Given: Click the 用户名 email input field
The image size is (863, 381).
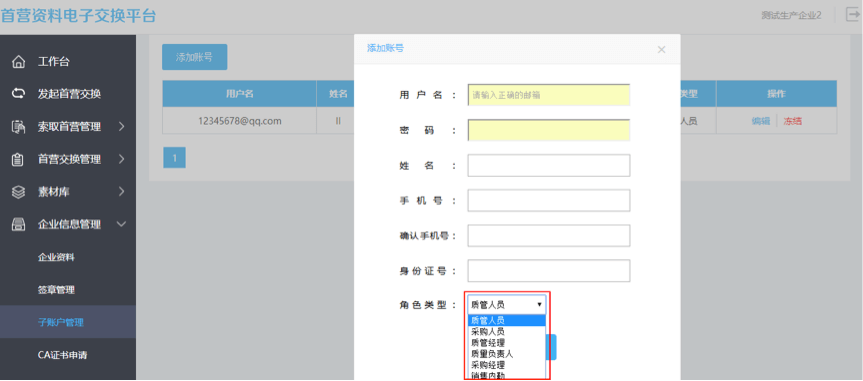Looking at the screenshot, I should tap(549, 95).
